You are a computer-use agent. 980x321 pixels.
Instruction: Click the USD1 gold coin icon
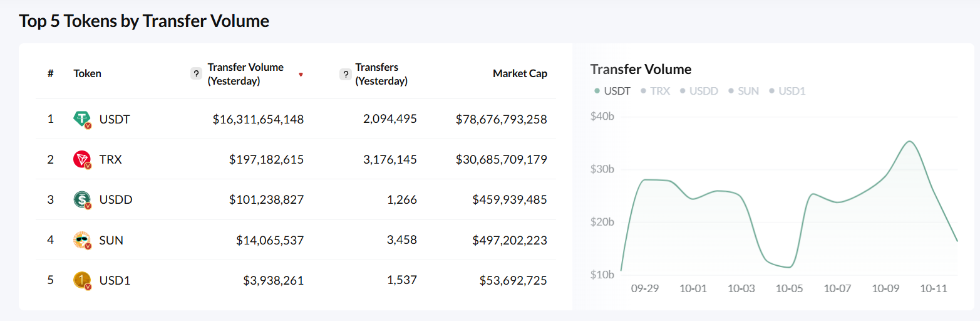point(82,280)
